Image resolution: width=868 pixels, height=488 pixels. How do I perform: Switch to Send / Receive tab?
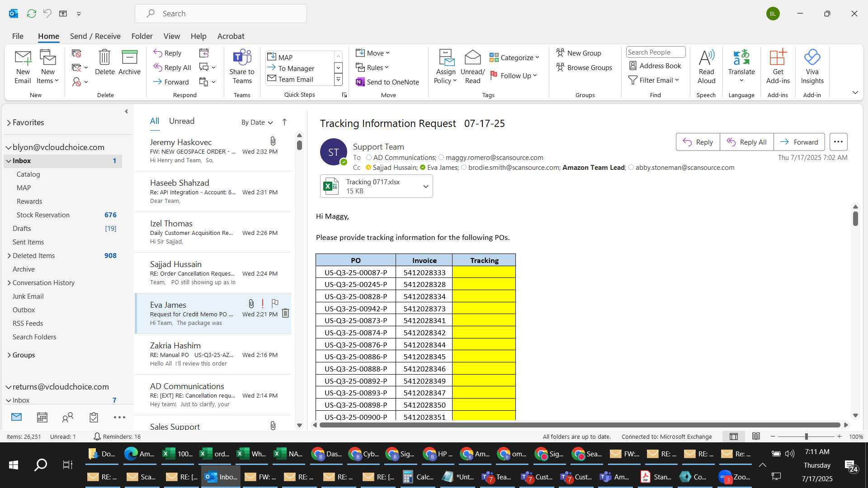[x=95, y=36]
